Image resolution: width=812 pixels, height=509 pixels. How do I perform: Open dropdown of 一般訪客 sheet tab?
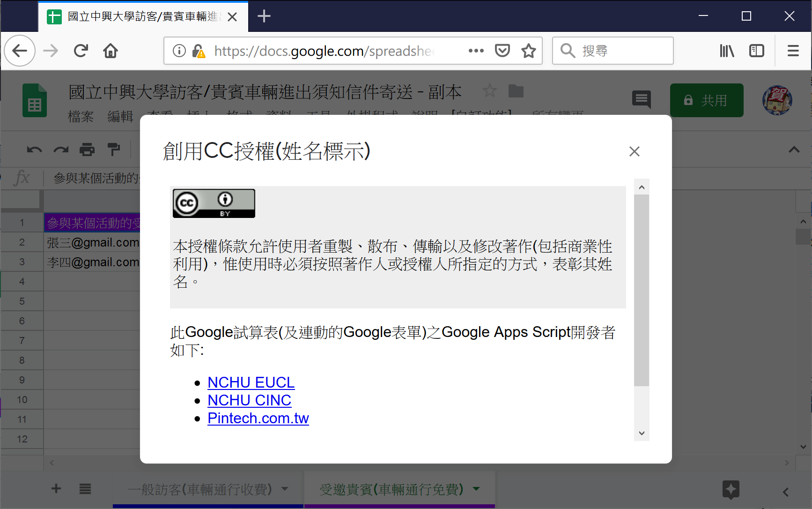[x=285, y=489]
